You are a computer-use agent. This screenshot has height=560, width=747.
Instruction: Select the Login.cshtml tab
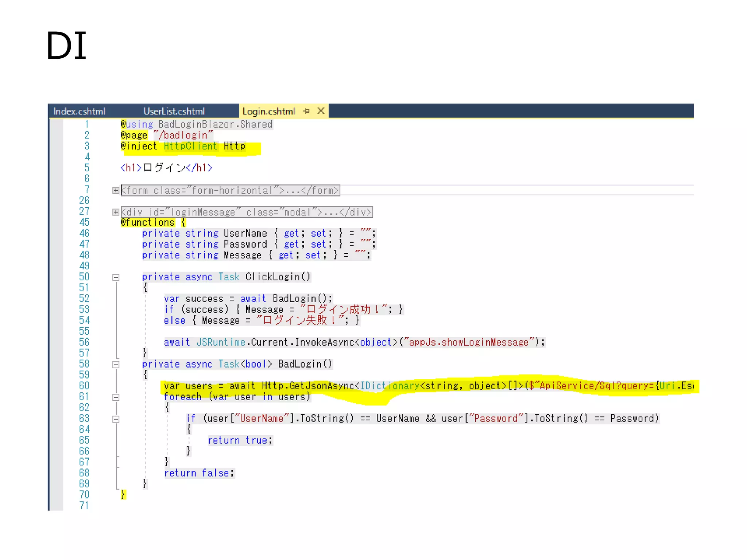(268, 111)
